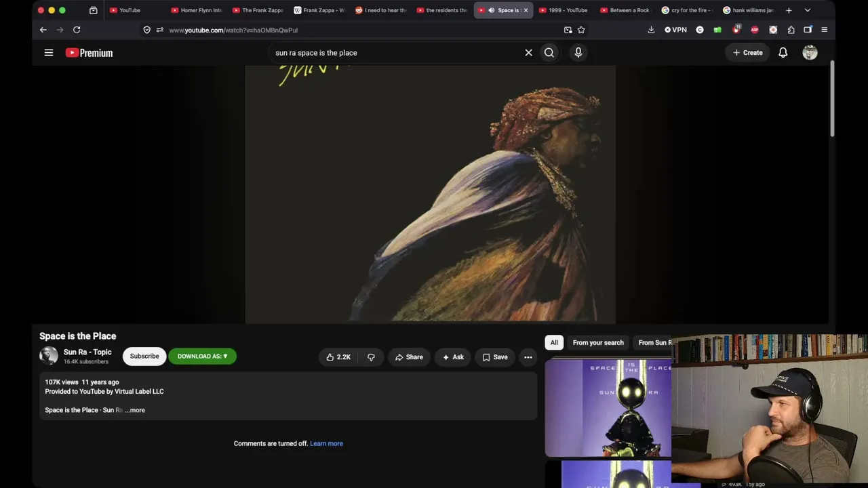
Task: Like the video showing 2.2K likes
Action: (x=338, y=357)
